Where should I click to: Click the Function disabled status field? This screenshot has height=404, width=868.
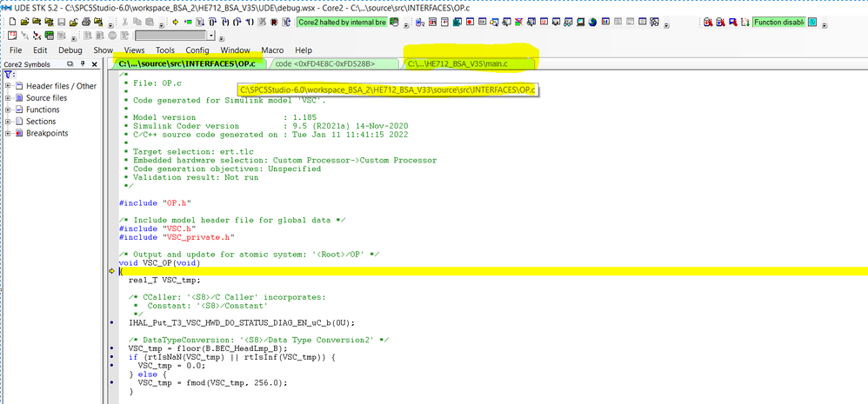pyautogui.click(x=778, y=22)
